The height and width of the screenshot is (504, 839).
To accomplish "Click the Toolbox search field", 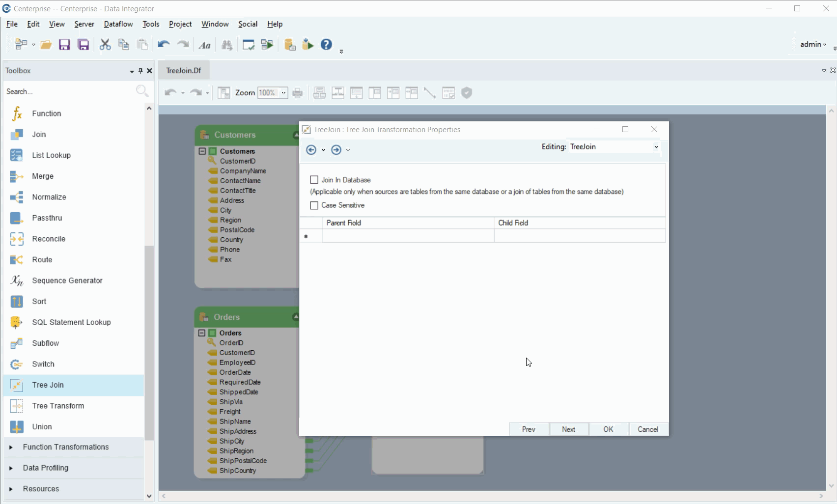I will click(69, 92).
